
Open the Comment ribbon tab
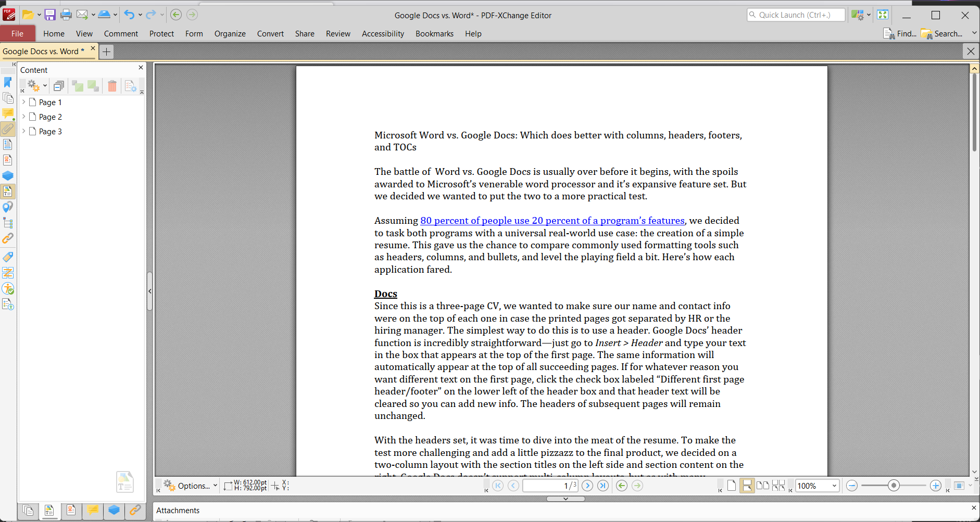point(121,33)
